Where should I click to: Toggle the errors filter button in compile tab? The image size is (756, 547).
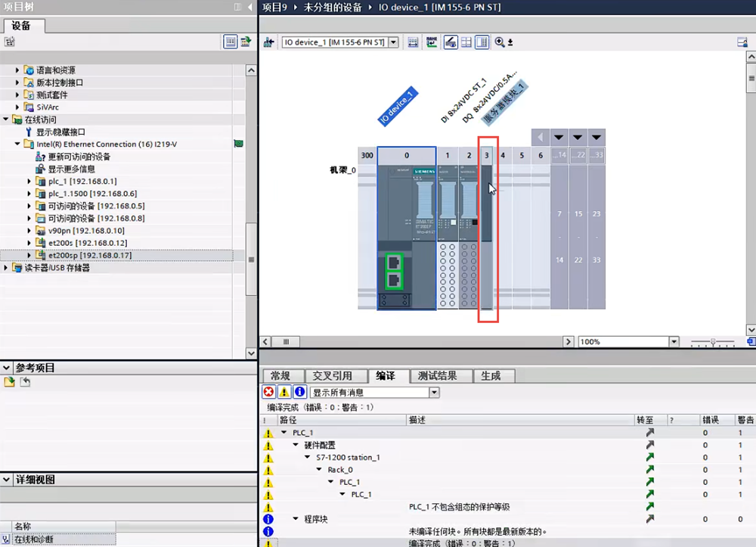coord(268,393)
